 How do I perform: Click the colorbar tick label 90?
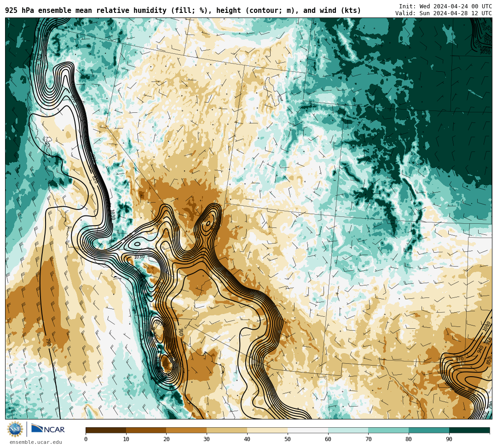tap(449, 439)
